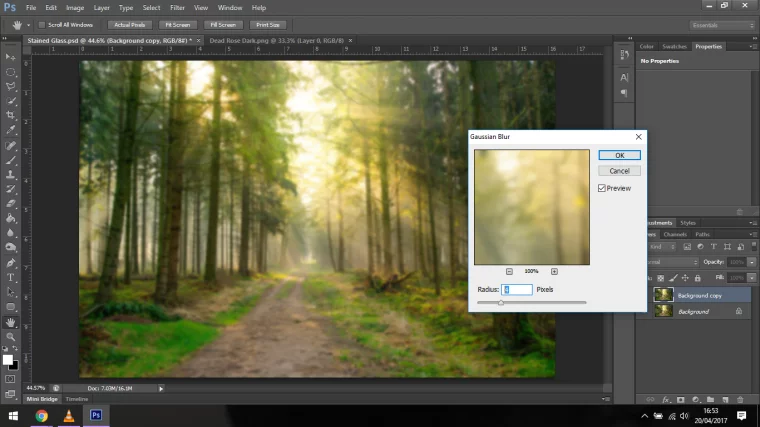Select the Blur tool
Viewport: 760px width, 427px height.
click(x=10, y=233)
